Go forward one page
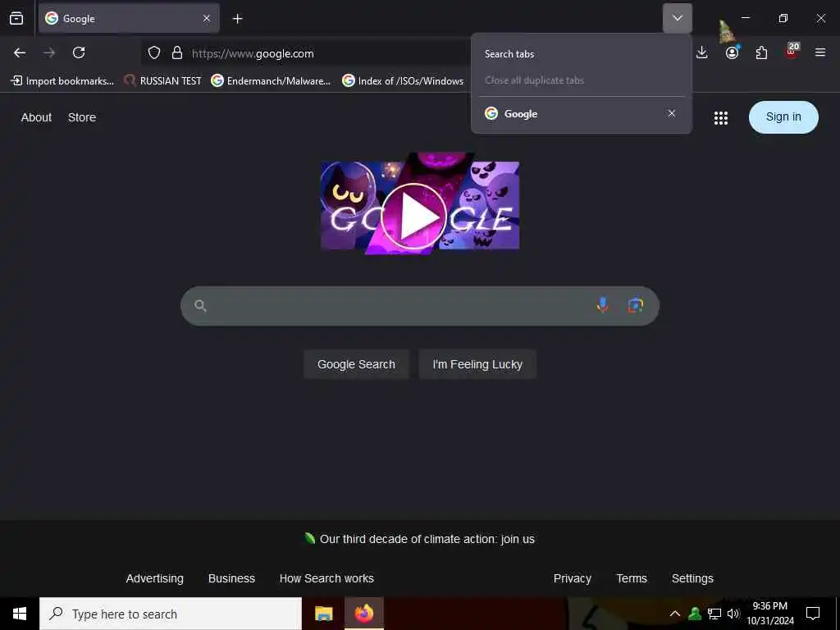 point(49,52)
